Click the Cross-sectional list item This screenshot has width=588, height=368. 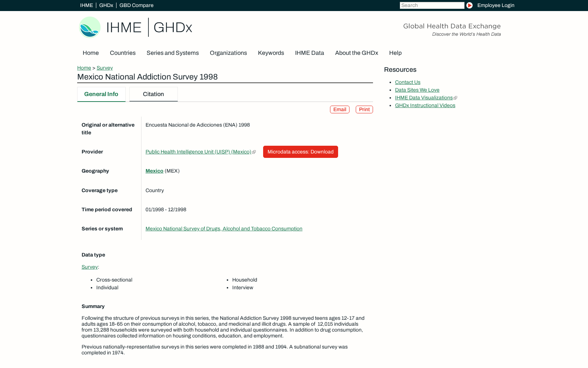tap(114, 280)
